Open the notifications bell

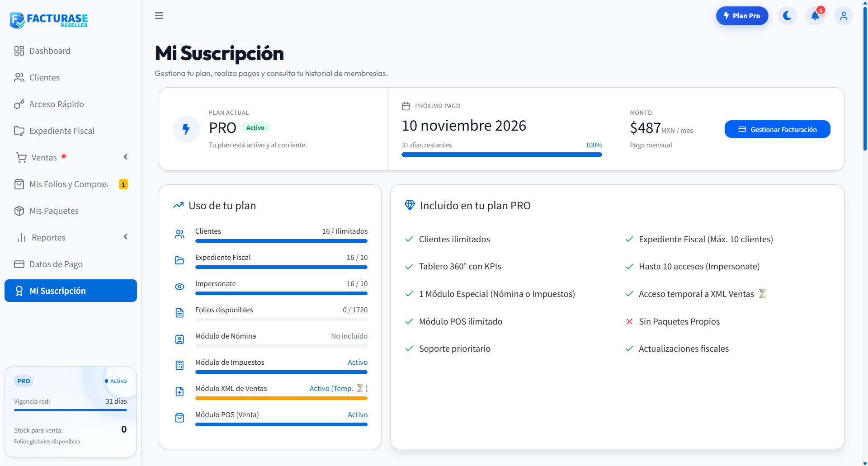(815, 16)
